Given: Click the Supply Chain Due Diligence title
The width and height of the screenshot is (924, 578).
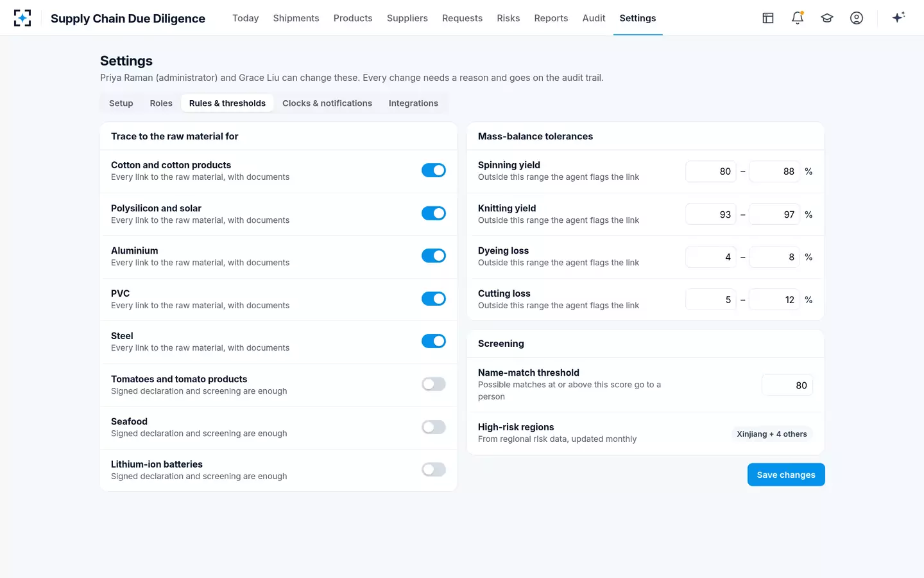Looking at the screenshot, I should (128, 19).
